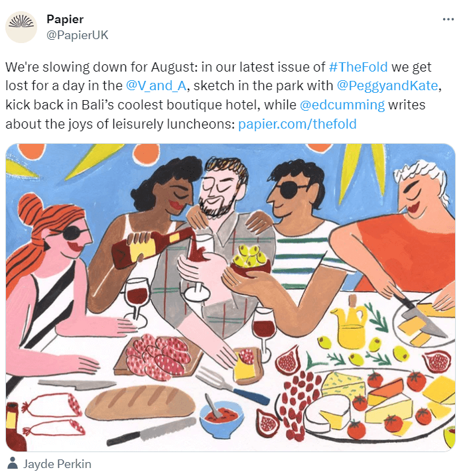
Task: Visit the @V_and_A mention
Action: pyautogui.click(x=156, y=86)
